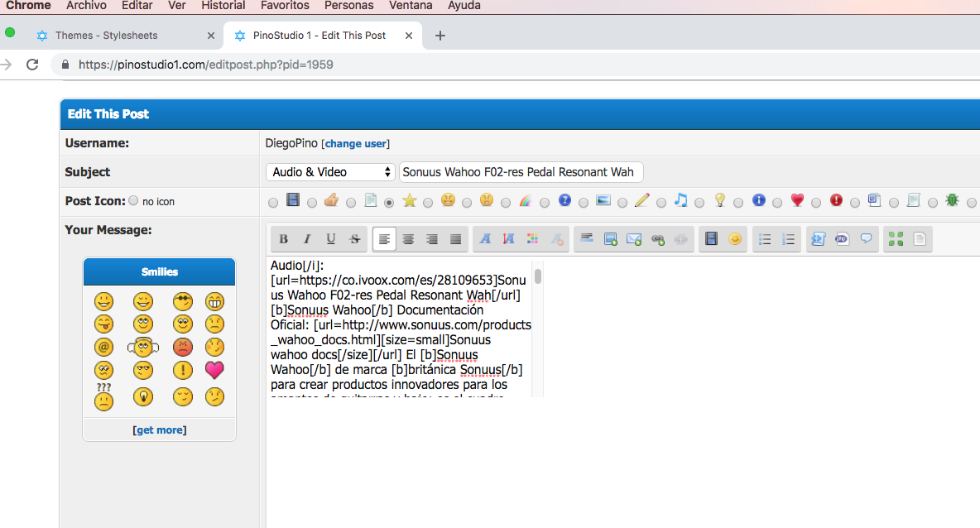Insert a video via the film toolbar icon

coord(711,238)
